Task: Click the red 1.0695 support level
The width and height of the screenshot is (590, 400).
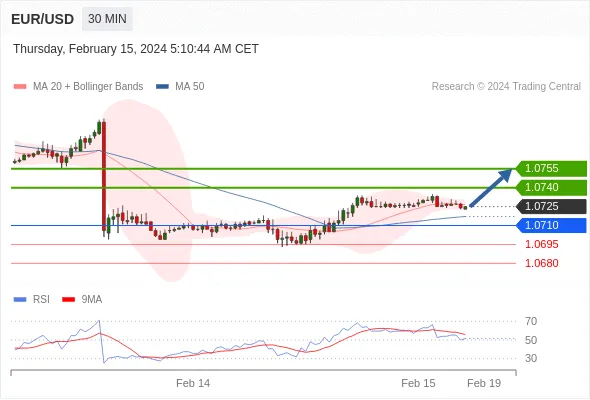Action: pos(542,244)
